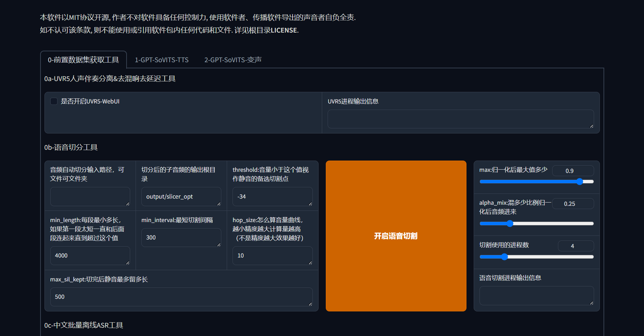Enable the 是否开启UVR5-WebUI checkbox
This screenshot has height=336, width=644.
pyautogui.click(x=54, y=101)
